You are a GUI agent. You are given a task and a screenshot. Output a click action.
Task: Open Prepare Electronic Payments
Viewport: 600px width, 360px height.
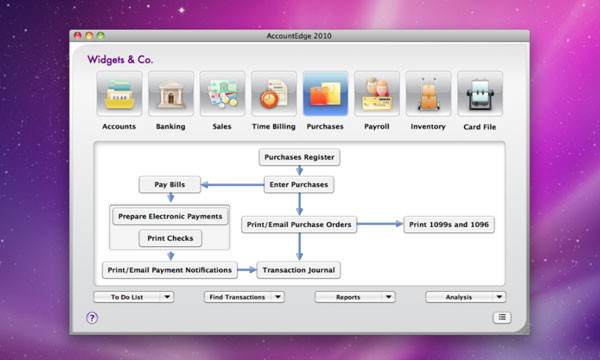(x=170, y=217)
